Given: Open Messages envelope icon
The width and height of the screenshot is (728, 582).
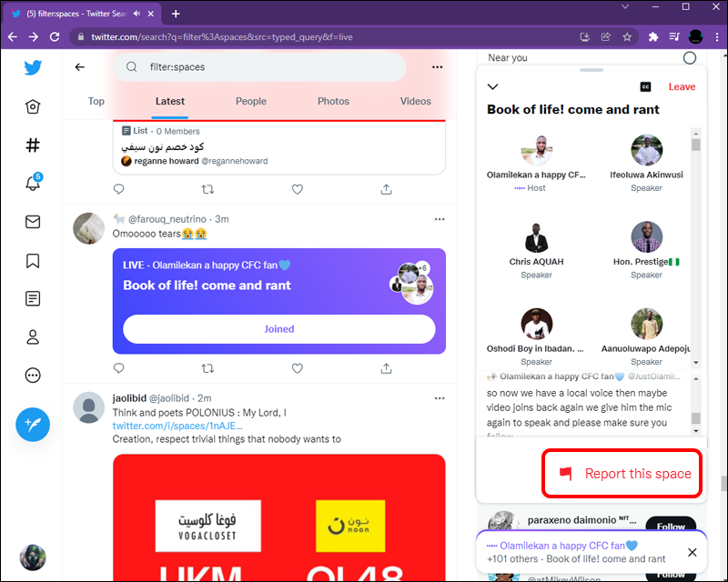Looking at the screenshot, I should pos(33,222).
